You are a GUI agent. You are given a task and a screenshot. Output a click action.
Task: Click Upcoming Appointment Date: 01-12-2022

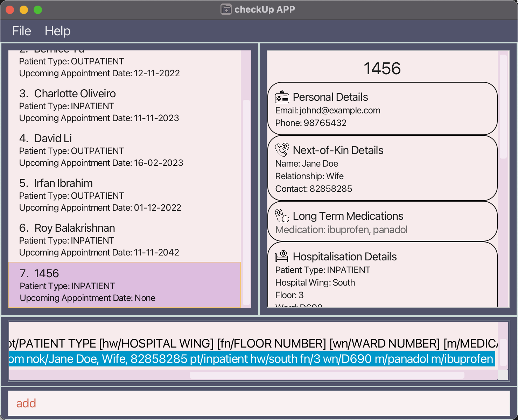100,208
